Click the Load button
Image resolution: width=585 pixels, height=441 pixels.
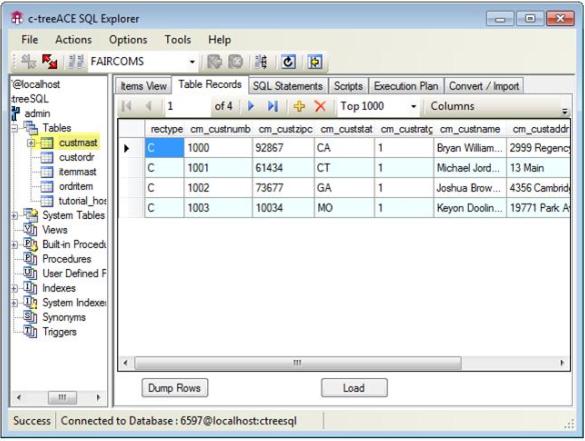point(354,388)
